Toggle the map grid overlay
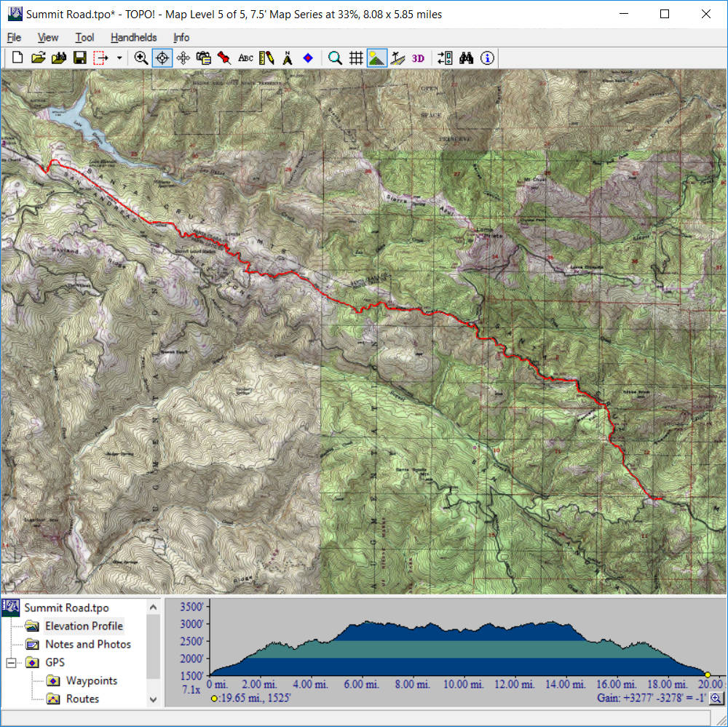This screenshot has width=728, height=727. pyautogui.click(x=356, y=58)
